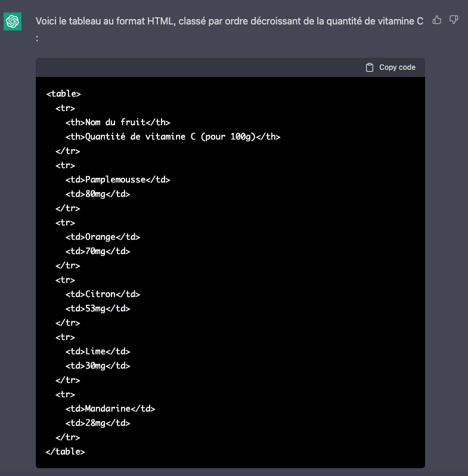Click the closing </table> tag line
Image resolution: width=468 pixels, height=476 pixels.
tap(66, 452)
